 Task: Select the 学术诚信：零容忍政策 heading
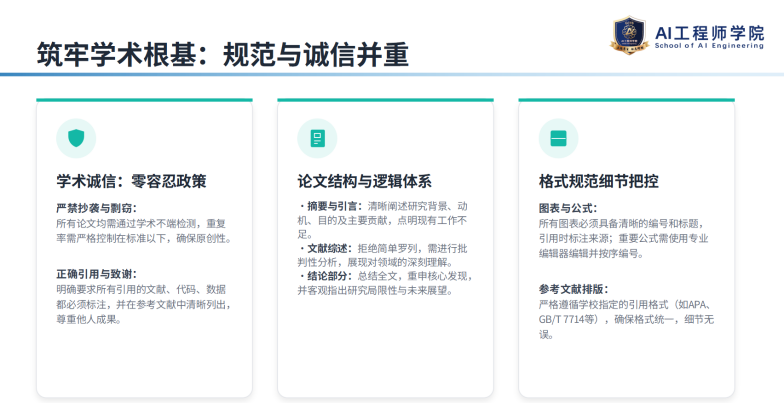[131, 181]
